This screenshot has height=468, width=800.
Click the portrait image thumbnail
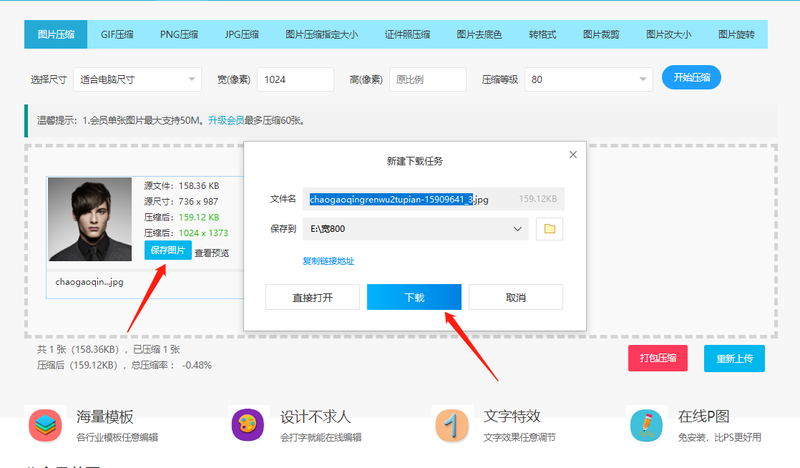[90, 219]
